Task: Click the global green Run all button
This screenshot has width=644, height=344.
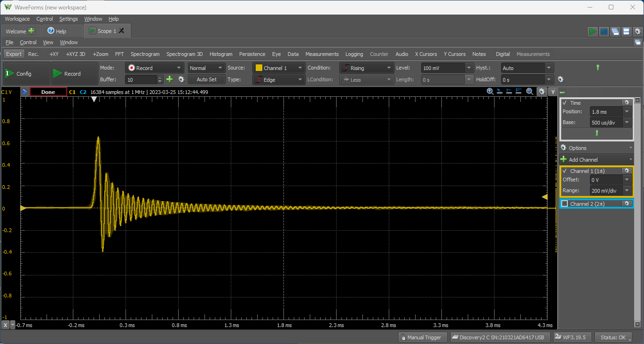Action: (593, 31)
